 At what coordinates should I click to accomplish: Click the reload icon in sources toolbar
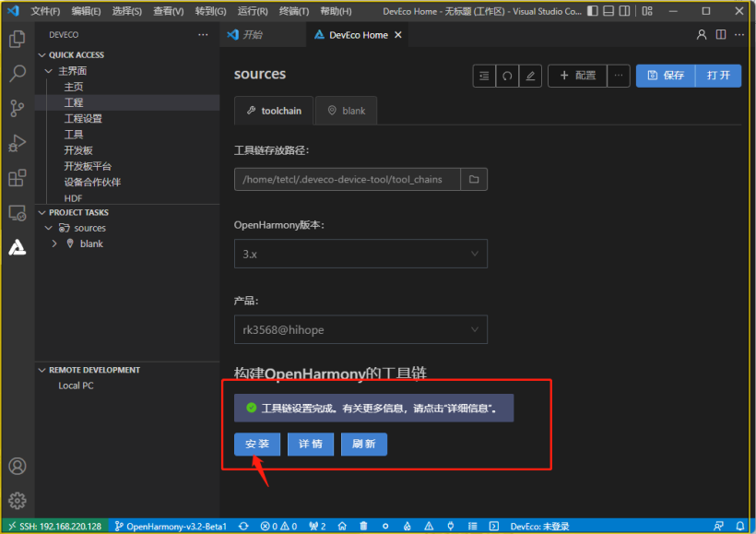click(507, 76)
